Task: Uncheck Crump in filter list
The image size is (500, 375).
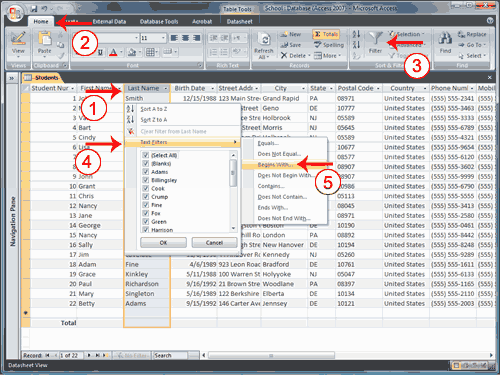Action: [146, 197]
